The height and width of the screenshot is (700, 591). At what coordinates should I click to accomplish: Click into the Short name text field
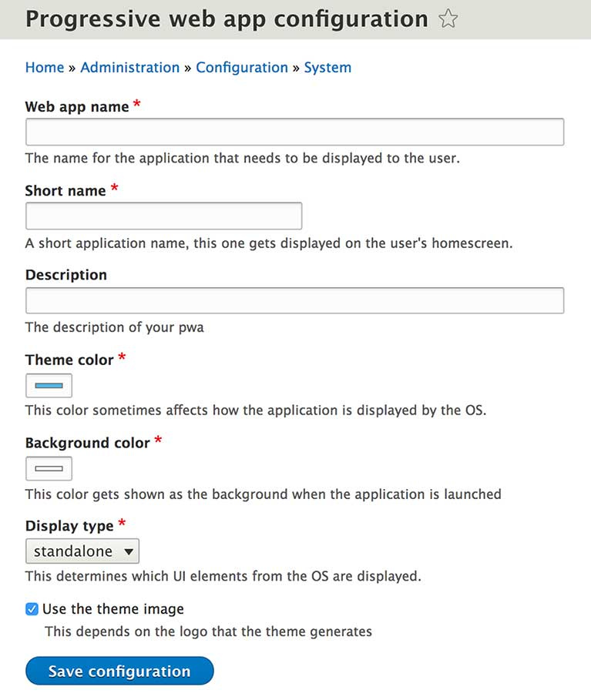[x=163, y=216]
